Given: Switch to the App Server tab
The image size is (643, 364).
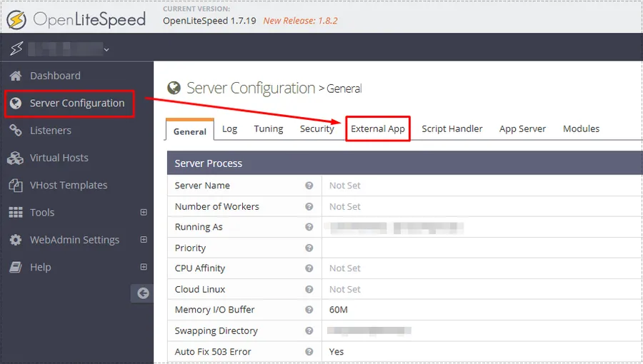Looking at the screenshot, I should 522,129.
